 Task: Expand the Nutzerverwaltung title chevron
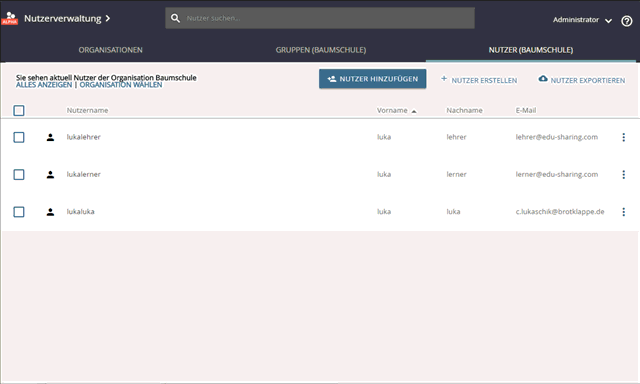(107, 18)
